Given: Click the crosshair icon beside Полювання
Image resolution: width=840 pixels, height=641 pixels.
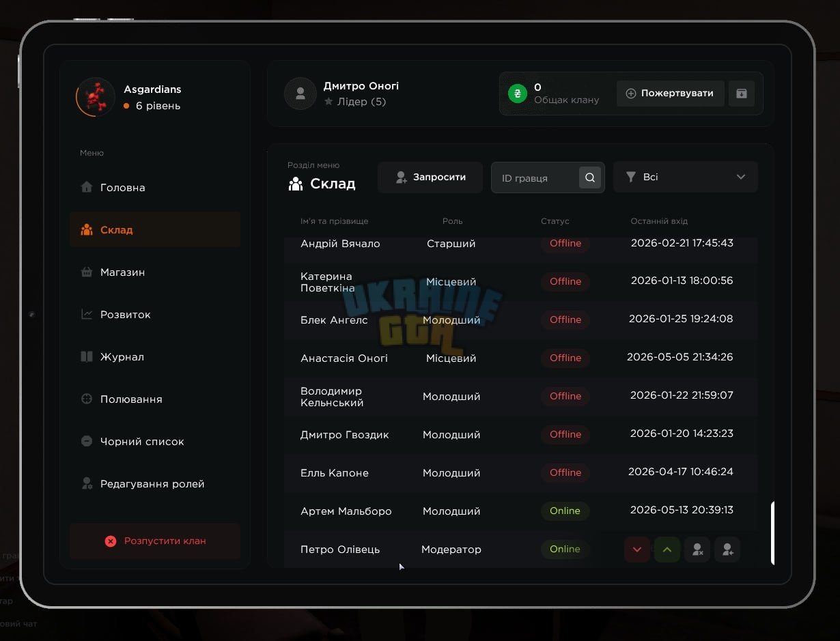Looking at the screenshot, I should [x=87, y=399].
